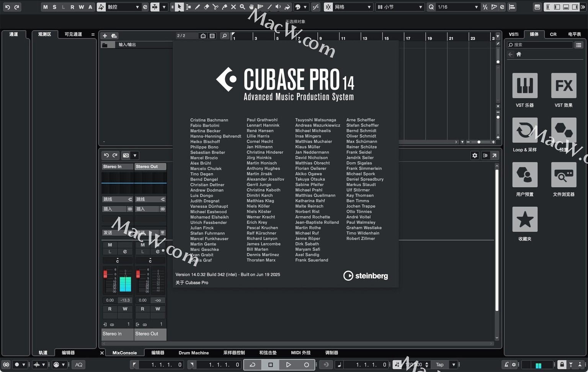Click Stereo In 跳线 routing button
Screen dimensions: 588x372
[117, 199]
